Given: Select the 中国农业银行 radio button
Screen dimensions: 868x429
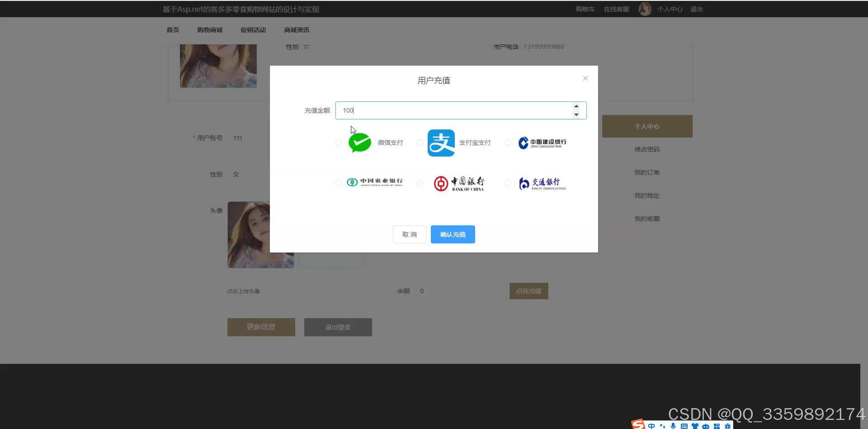Looking at the screenshot, I should tap(339, 183).
